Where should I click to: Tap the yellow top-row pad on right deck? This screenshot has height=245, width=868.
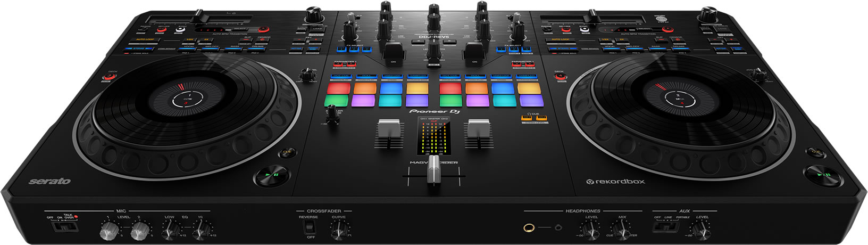pos(529,88)
